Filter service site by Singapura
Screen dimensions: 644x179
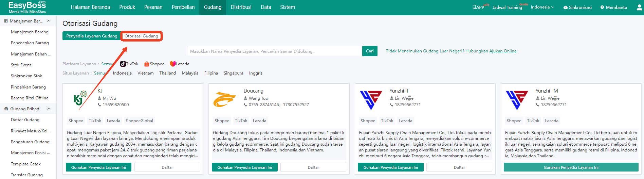click(x=233, y=73)
